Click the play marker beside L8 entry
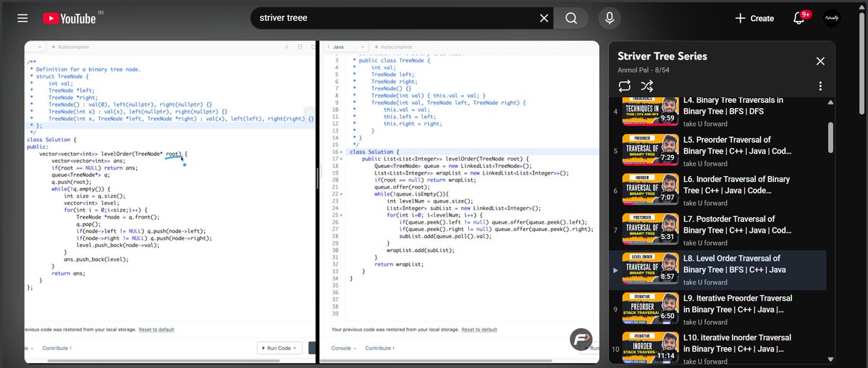This screenshot has width=868, height=368. click(x=615, y=270)
